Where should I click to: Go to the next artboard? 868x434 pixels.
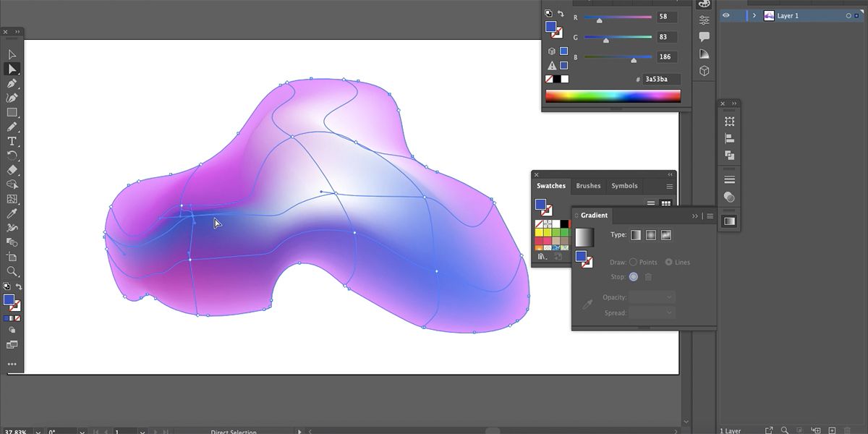point(156,431)
